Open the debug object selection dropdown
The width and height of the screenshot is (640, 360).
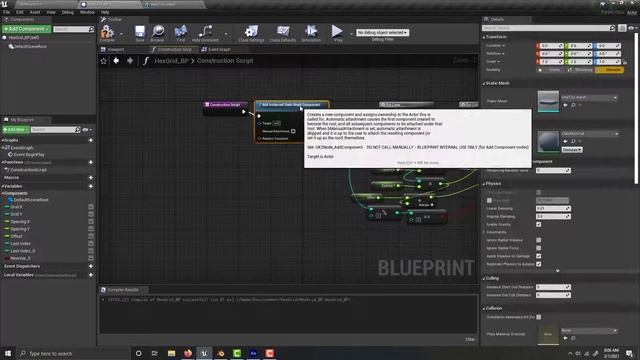(382, 32)
